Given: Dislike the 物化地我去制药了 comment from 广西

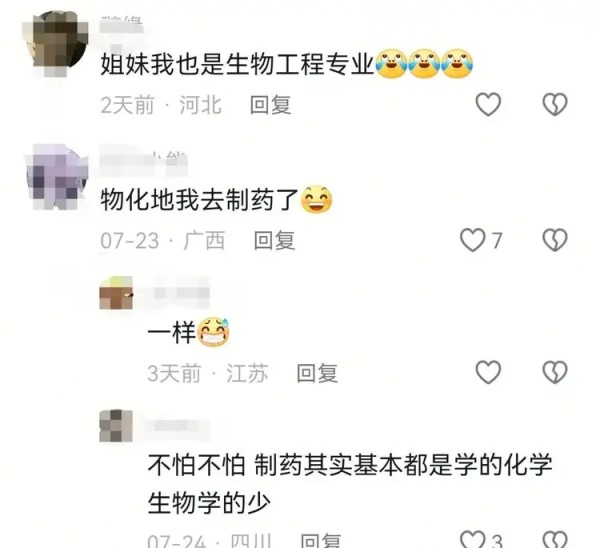Looking at the screenshot, I should (x=555, y=240).
